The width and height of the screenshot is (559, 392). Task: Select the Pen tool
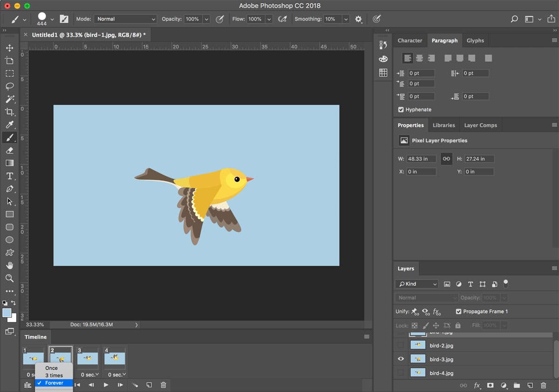click(x=9, y=189)
